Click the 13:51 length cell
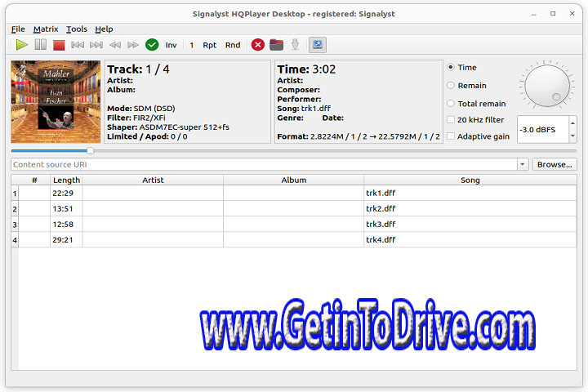588x392 pixels. tap(66, 208)
